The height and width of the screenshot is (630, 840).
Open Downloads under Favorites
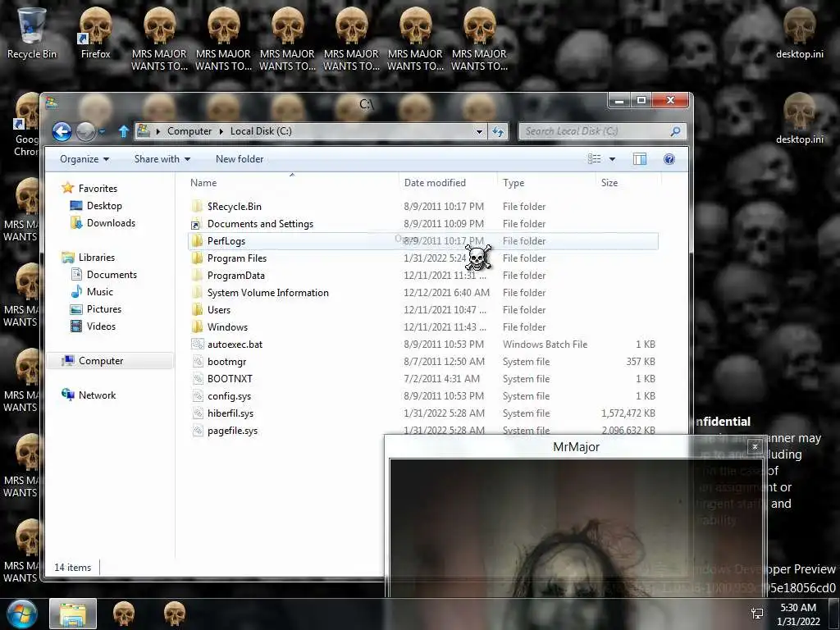point(111,223)
